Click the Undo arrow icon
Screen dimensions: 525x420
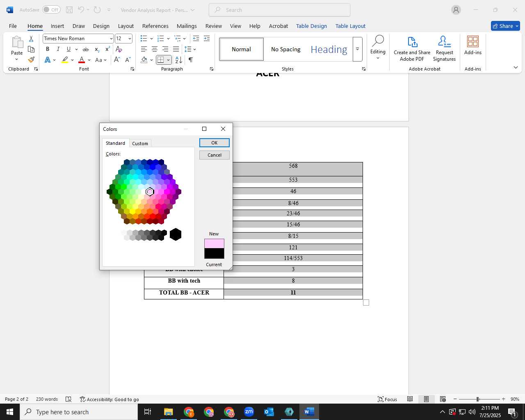(81, 10)
